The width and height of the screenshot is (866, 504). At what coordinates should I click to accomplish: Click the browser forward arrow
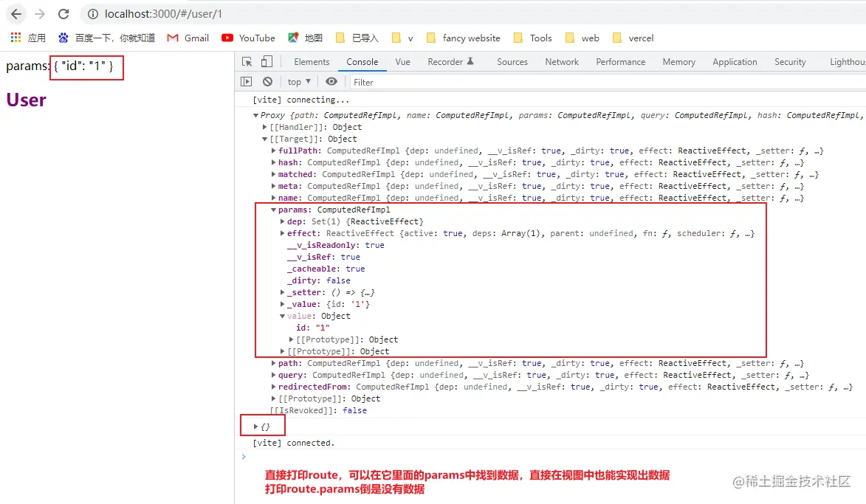click(x=40, y=14)
